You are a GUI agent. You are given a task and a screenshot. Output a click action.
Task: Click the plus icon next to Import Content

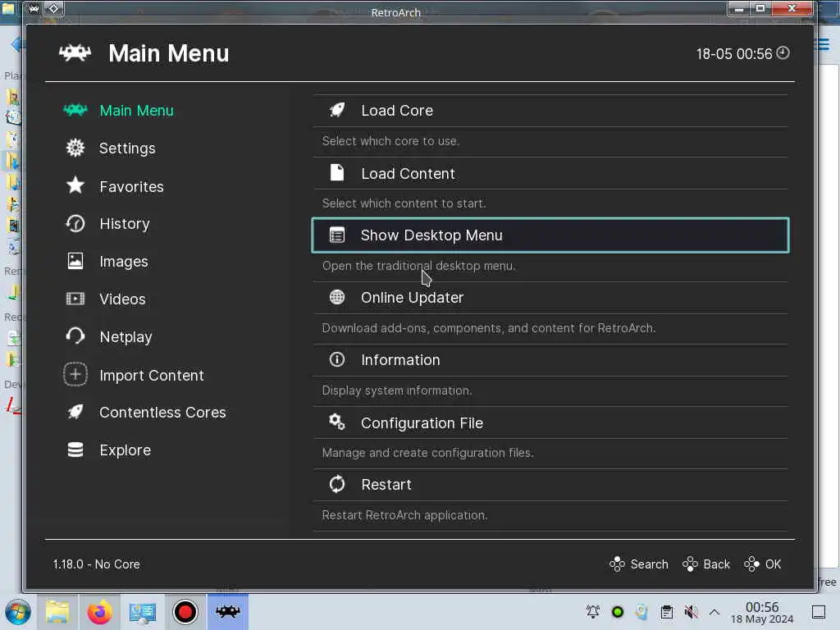coord(75,374)
